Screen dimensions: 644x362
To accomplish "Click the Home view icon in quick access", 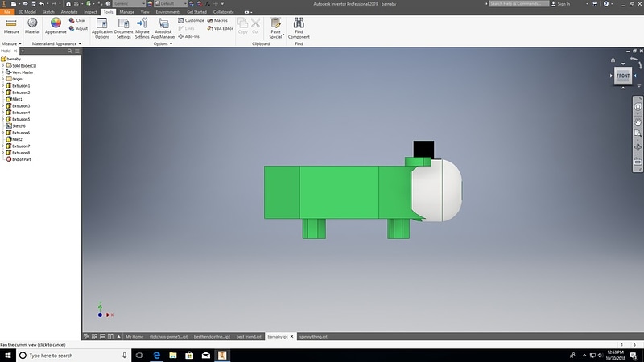I will (68, 4).
